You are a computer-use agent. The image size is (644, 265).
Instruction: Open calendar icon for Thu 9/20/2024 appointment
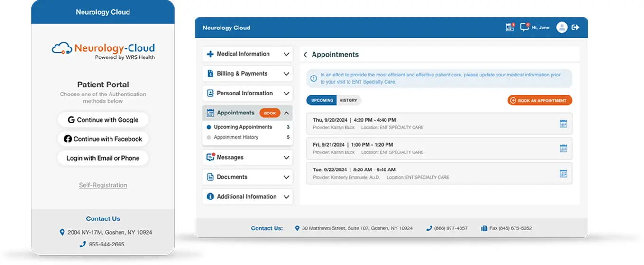coord(563,123)
